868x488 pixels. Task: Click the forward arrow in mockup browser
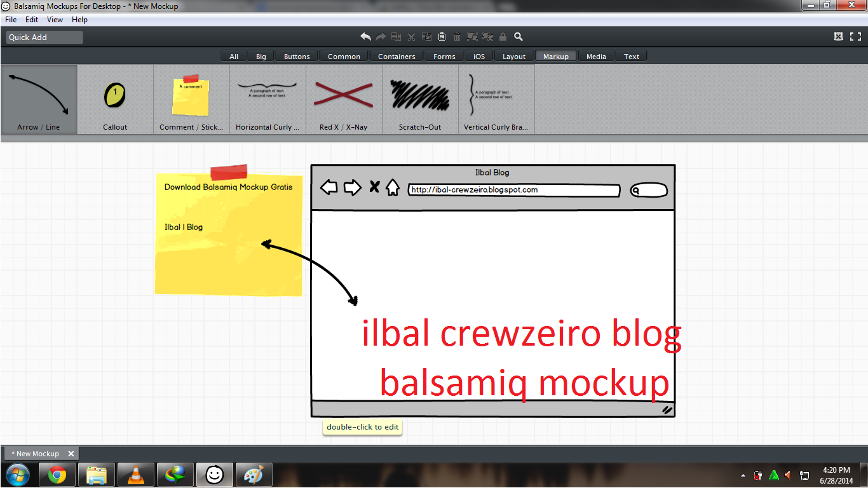pyautogui.click(x=352, y=187)
